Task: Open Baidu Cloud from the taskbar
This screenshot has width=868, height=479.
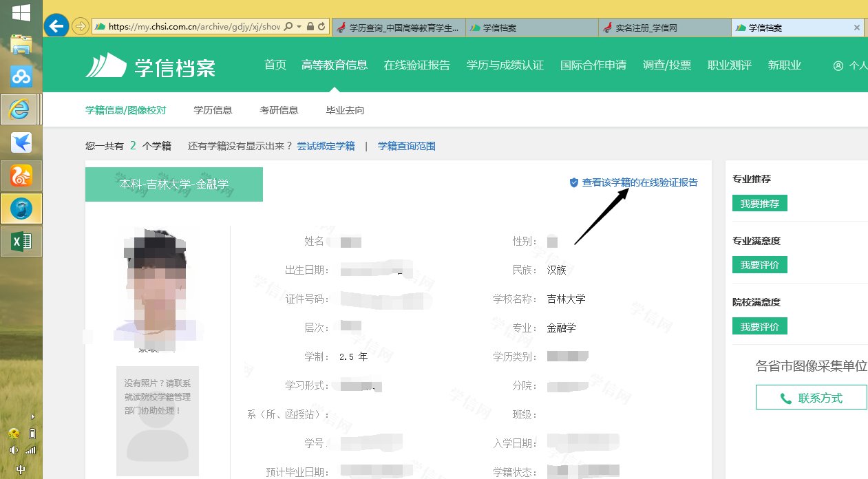Action: (21, 76)
